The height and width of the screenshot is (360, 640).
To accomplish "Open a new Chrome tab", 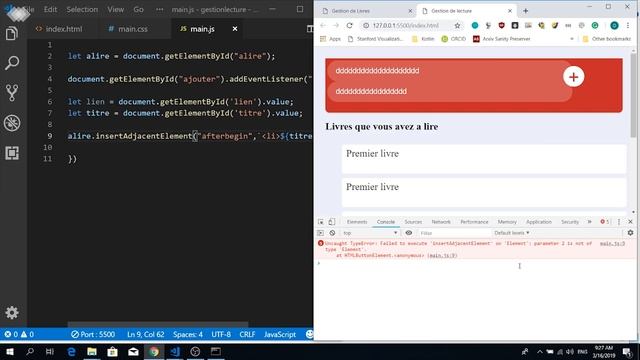I will coord(525,11).
